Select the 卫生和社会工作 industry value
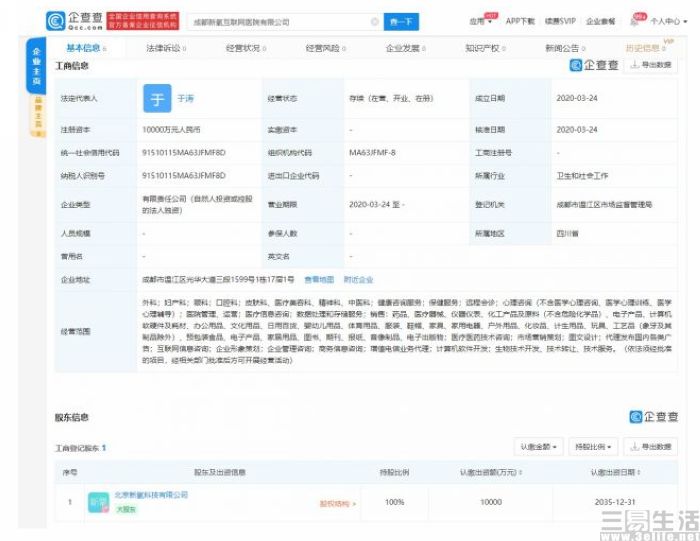Viewport: 700px width, 541px height. click(582, 176)
